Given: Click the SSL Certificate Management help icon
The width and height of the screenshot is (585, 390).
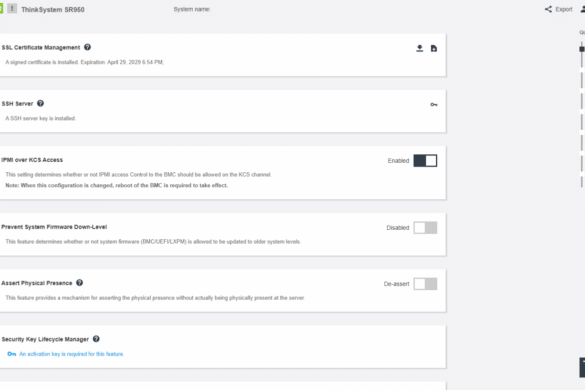Looking at the screenshot, I should coord(87,47).
